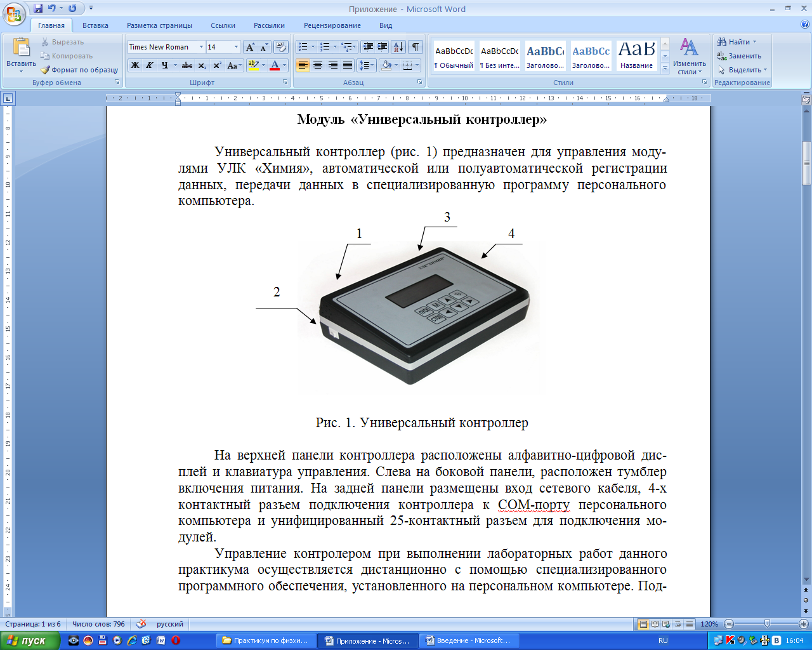812x650 pixels.
Task: Increase paragraph indent
Action: click(x=383, y=47)
